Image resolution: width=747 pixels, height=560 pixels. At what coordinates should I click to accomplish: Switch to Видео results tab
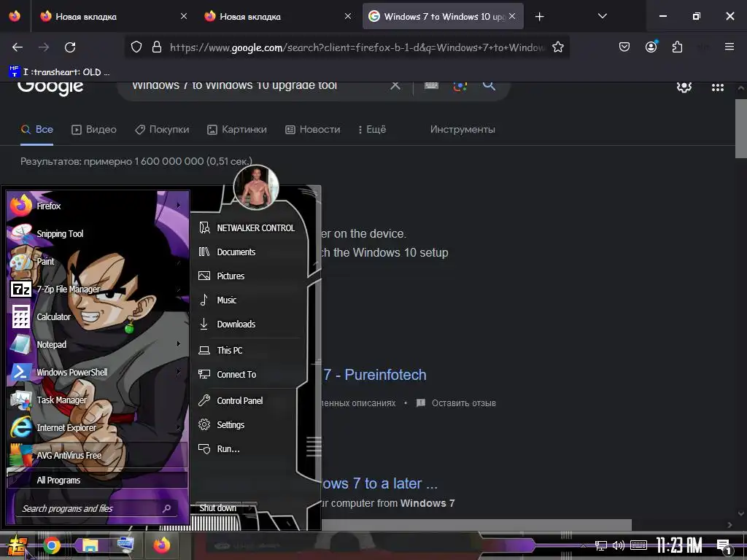pyautogui.click(x=94, y=130)
